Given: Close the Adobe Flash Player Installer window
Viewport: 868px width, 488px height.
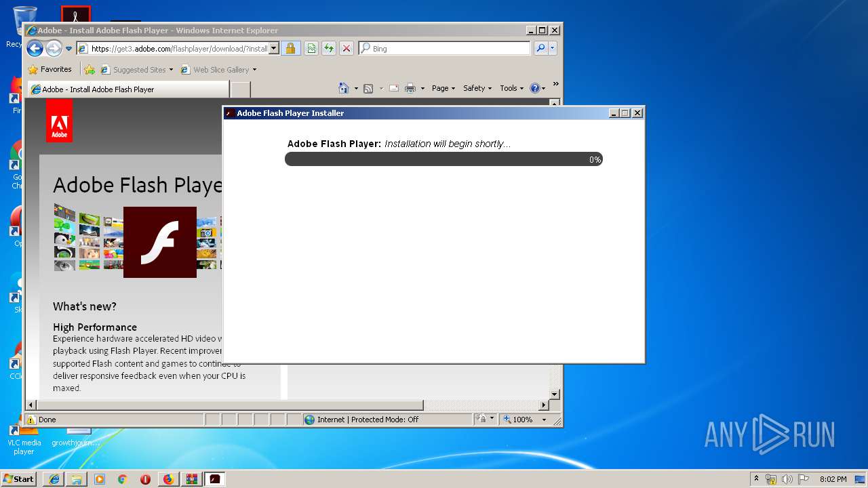Looking at the screenshot, I should click(637, 113).
